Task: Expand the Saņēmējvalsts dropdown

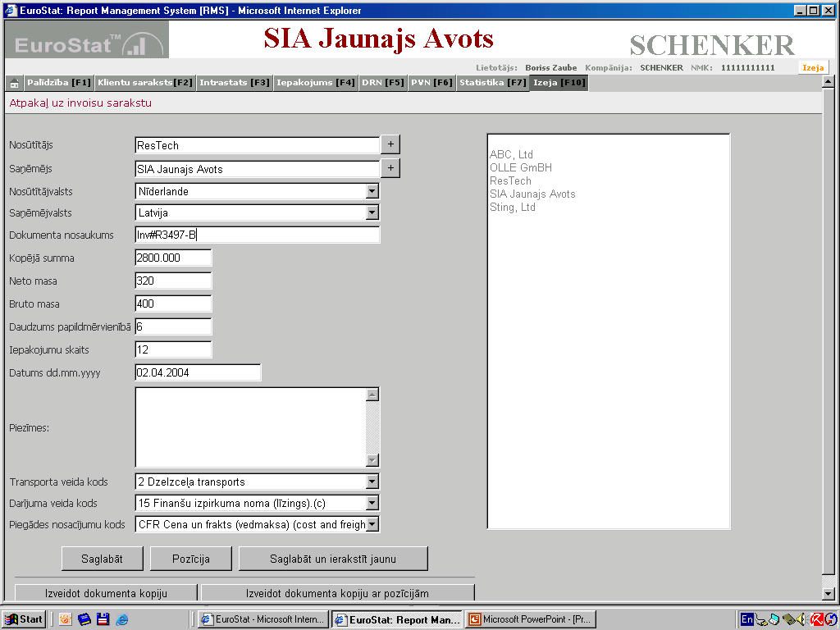Action: (372, 212)
